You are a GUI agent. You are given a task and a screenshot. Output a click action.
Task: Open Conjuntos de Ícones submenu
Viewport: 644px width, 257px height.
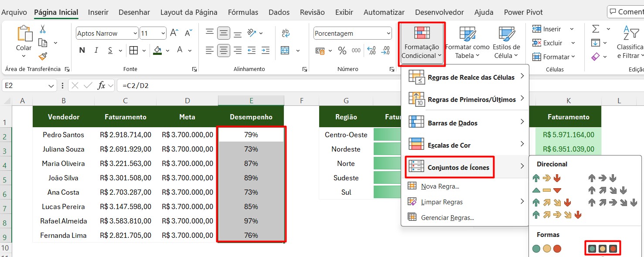point(465,167)
